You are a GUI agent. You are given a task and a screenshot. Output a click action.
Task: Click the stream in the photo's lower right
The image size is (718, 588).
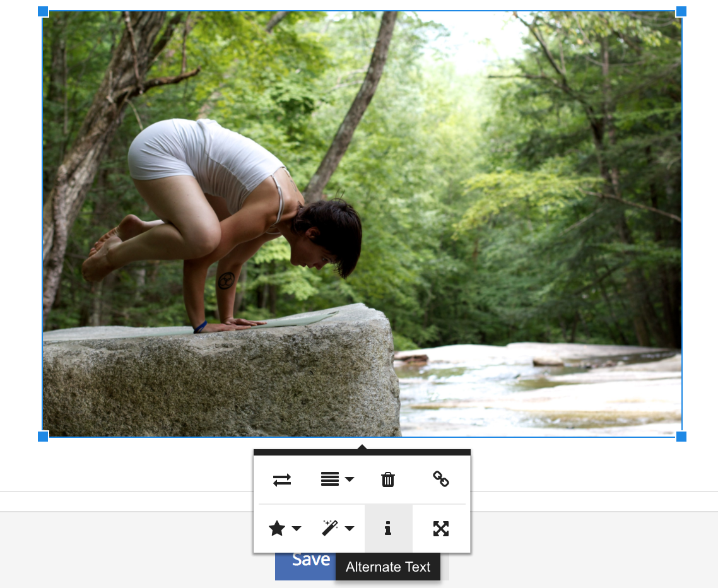coord(536,391)
